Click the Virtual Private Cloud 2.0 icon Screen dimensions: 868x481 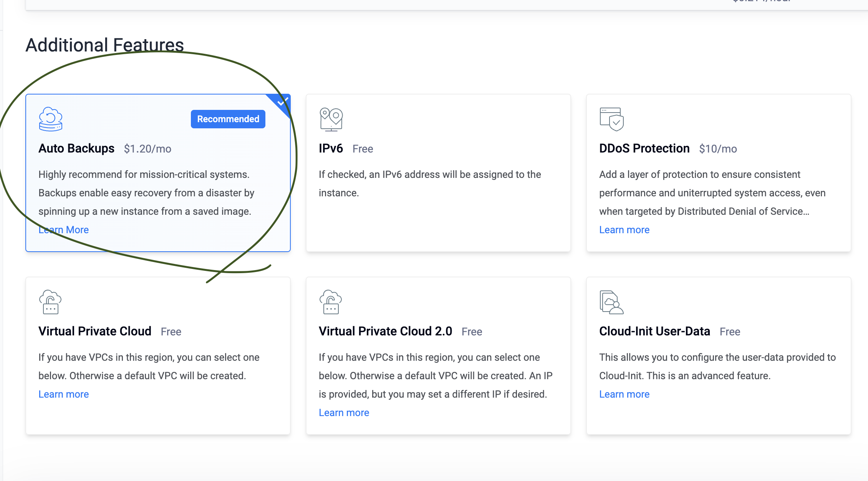click(331, 302)
